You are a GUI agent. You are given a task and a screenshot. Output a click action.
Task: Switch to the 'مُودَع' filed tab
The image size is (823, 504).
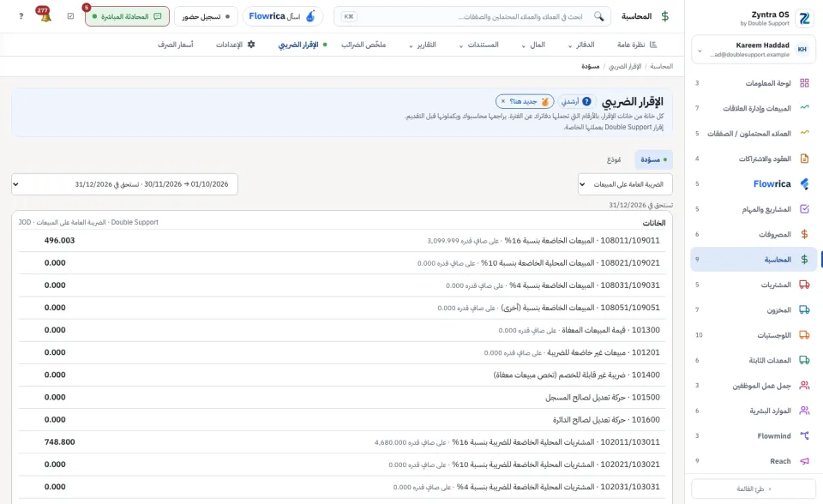coord(614,159)
